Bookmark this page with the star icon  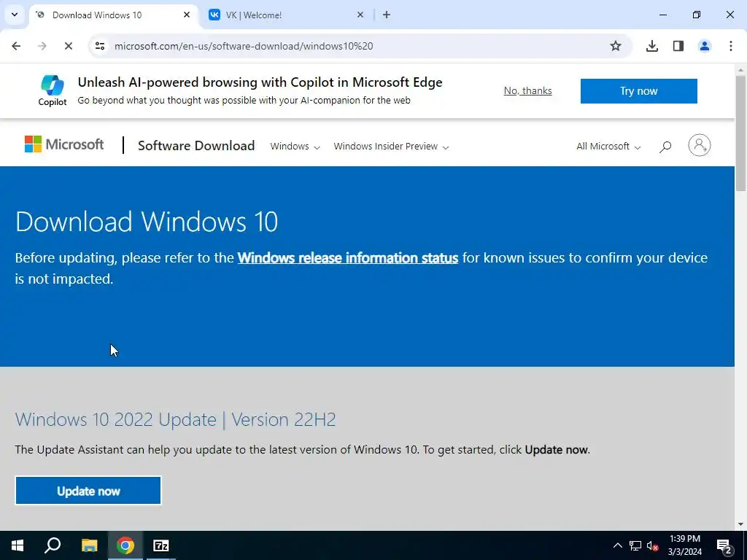click(616, 46)
